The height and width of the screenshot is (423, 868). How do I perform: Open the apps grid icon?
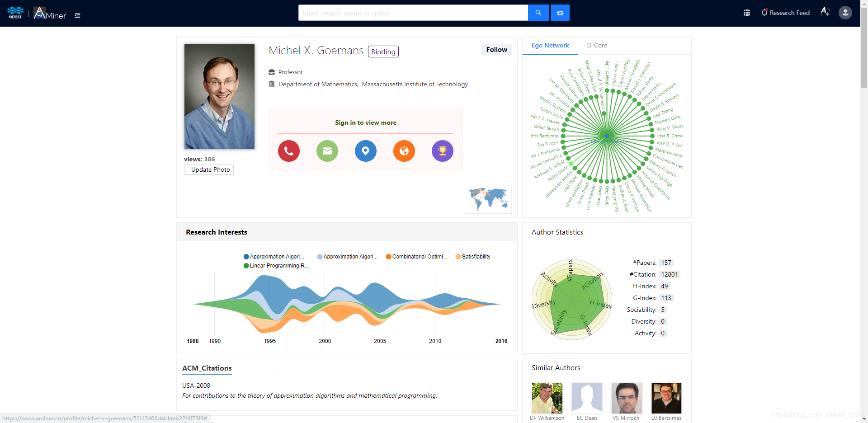[746, 13]
